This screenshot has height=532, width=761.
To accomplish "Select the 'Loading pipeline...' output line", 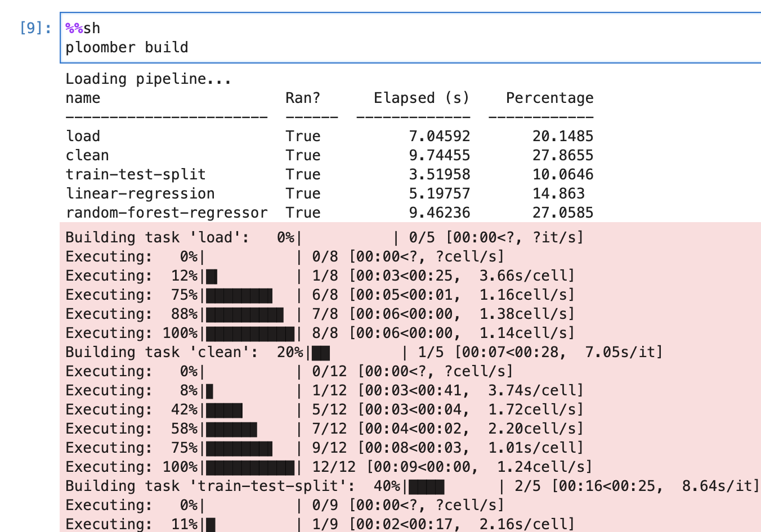I will tap(149, 79).
